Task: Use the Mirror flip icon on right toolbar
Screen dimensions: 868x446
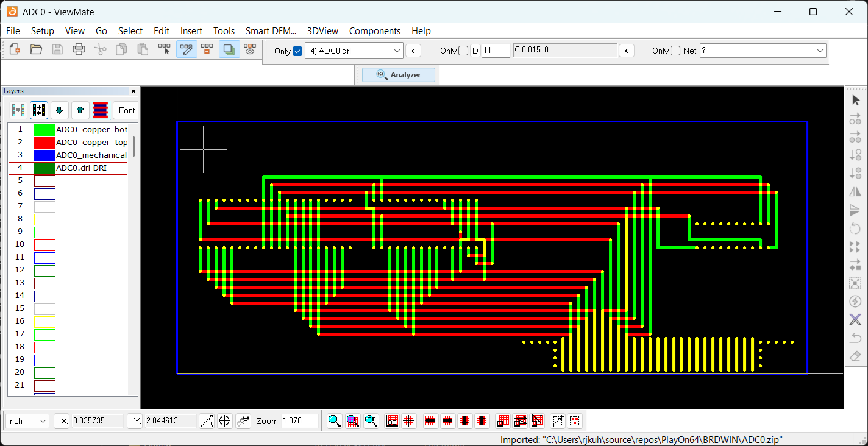Action: click(x=855, y=192)
